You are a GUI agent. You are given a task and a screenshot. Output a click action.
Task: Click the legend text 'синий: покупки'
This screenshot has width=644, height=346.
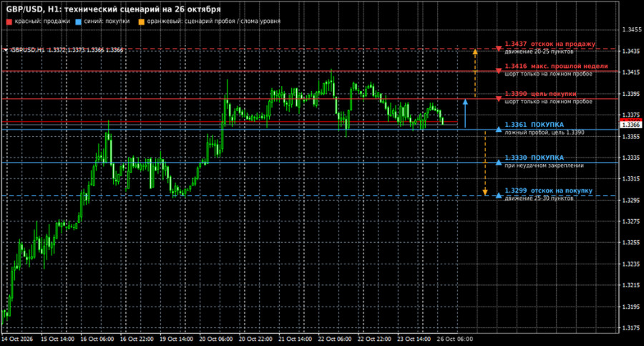tap(107, 21)
